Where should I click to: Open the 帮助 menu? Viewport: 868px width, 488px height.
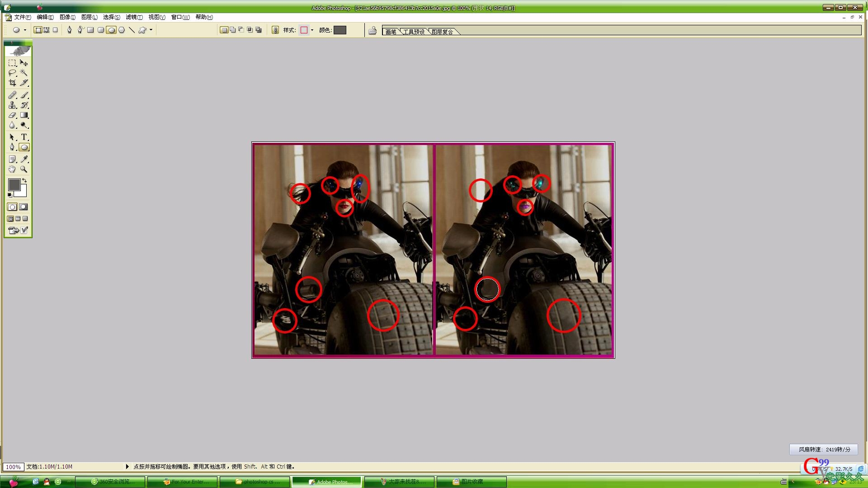[x=204, y=17]
